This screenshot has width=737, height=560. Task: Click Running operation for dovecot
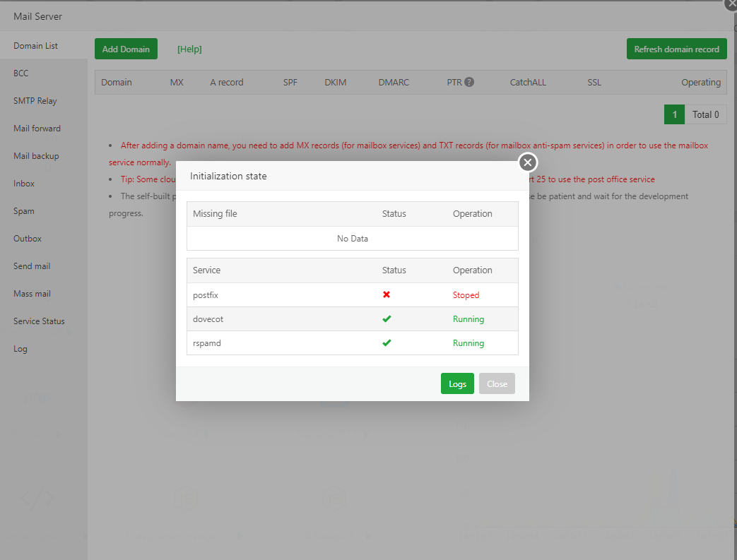click(x=468, y=319)
